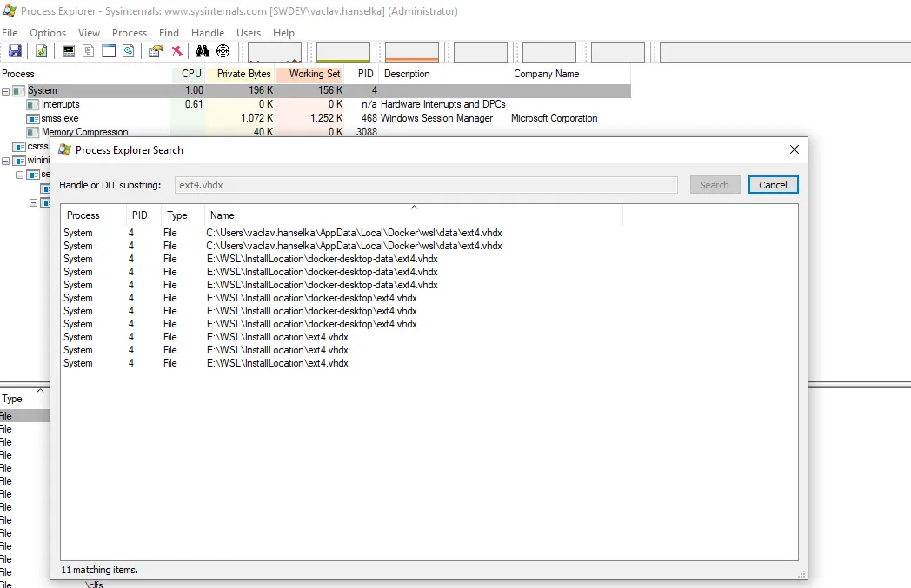Screen dimensions: 911x588
Task: Open the Users menu
Action: tap(249, 32)
